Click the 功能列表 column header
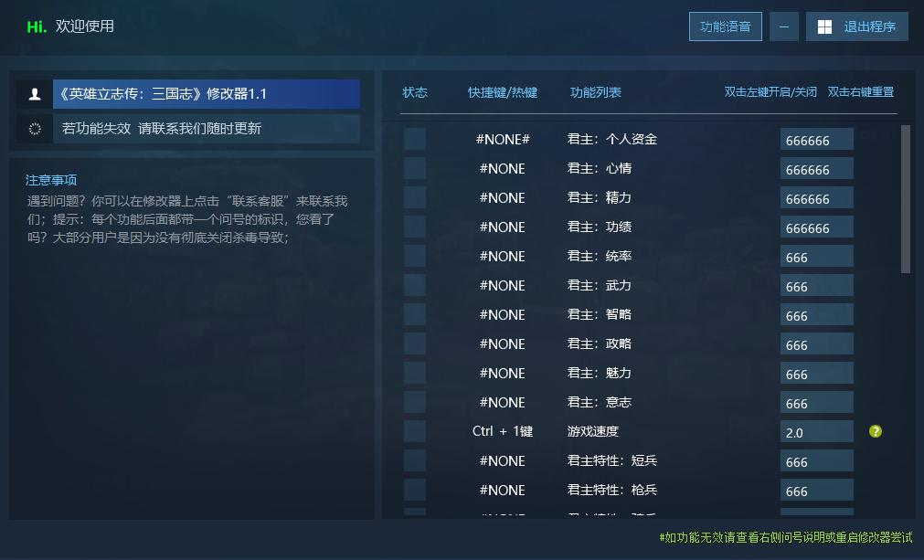Image resolution: width=924 pixels, height=560 pixels. point(596,92)
